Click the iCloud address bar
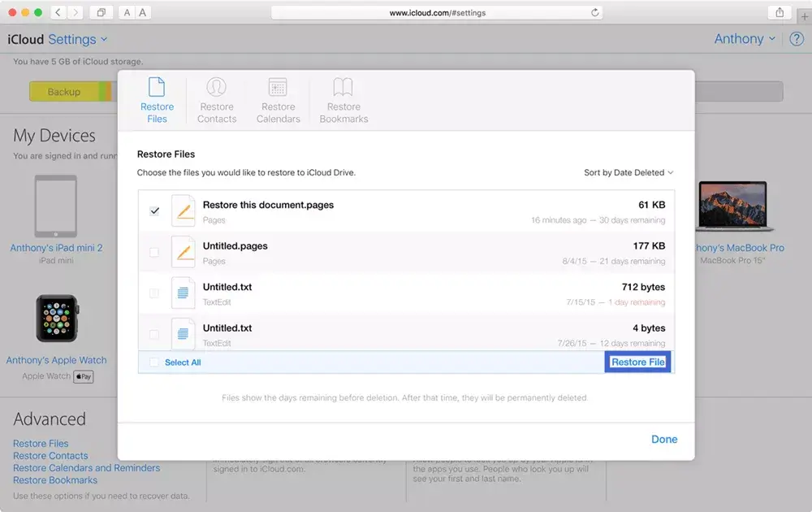Image resolution: width=812 pixels, height=512 pixels. [x=437, y=12]
